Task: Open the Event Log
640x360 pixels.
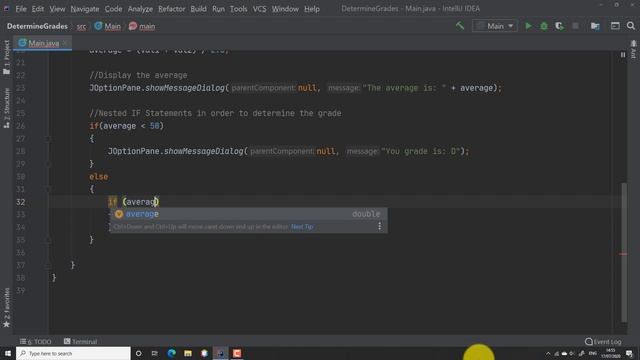Action: point(603,341)
